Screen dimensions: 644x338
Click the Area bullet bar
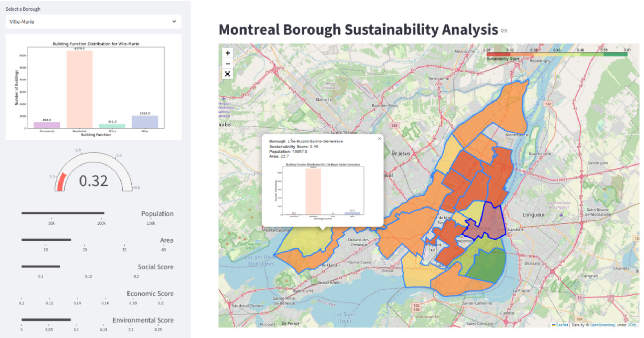pyautogui.click(x=46, y=240)
